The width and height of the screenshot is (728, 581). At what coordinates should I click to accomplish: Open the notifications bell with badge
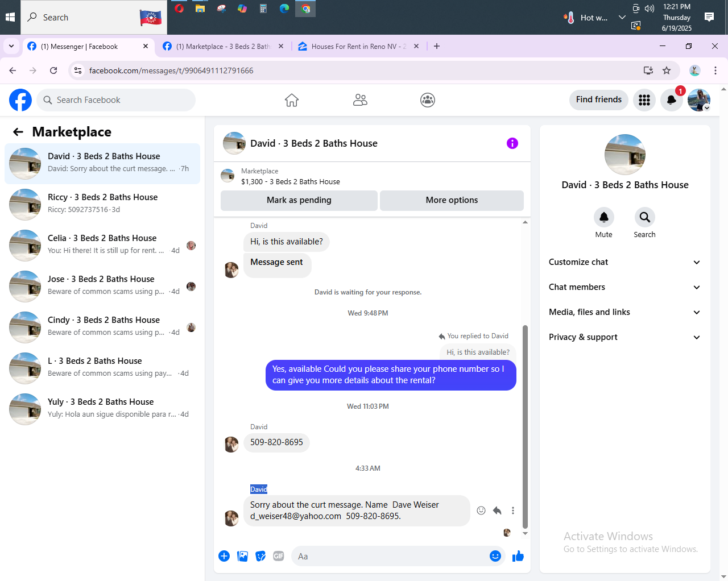tap(672, 100)
